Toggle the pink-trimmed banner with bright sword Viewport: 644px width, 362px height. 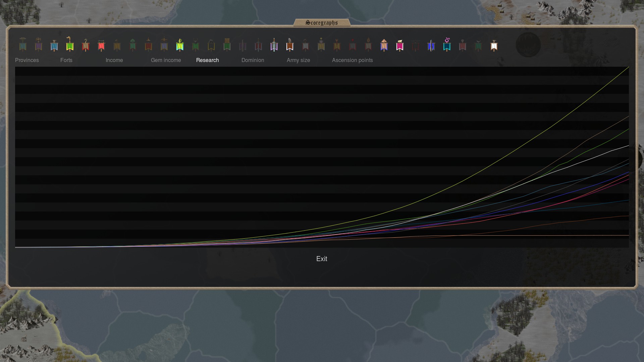pyautogui.click(x=274, y=45)
